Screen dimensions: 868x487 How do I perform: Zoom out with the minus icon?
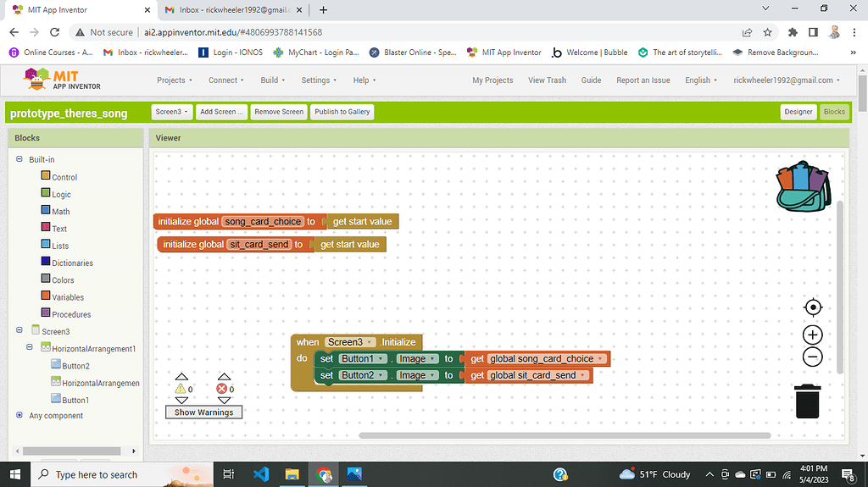pos(812,357)
